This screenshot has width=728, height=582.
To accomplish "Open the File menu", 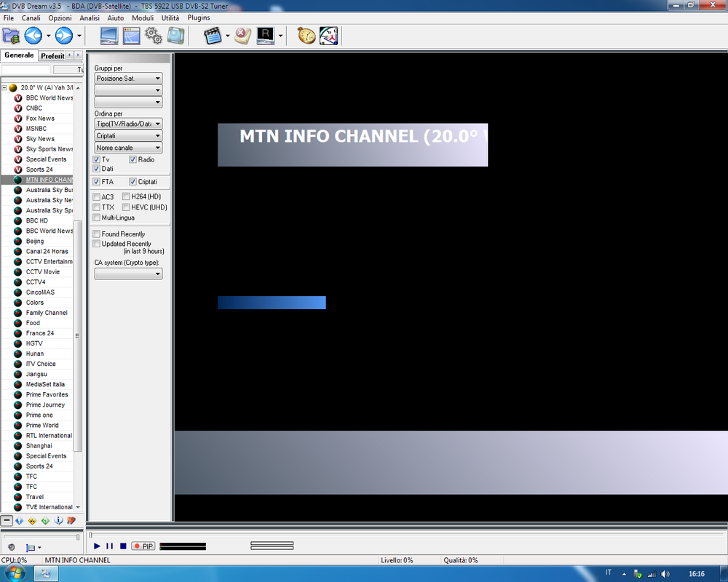I will [8, 17].
